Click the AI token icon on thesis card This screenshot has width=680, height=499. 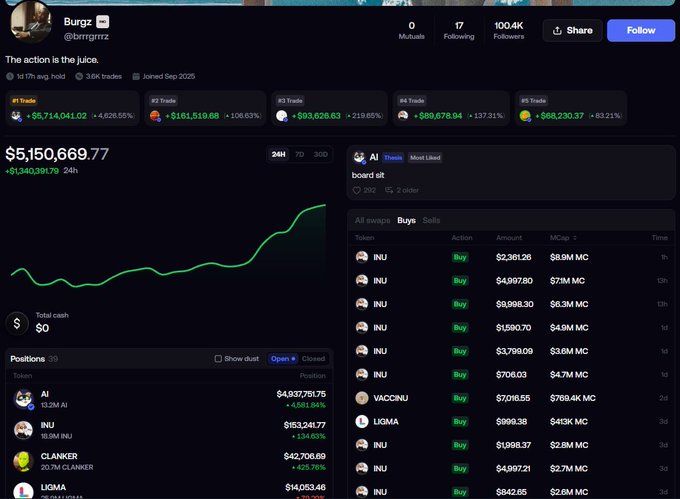coord(359,157)
